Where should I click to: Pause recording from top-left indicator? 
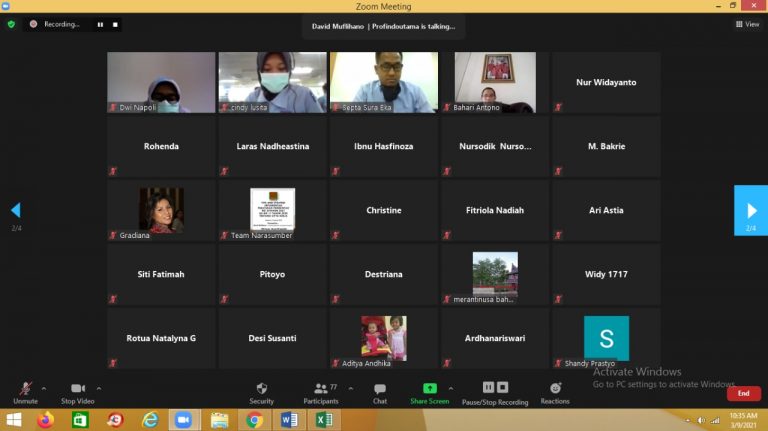[x=99, y=24]
